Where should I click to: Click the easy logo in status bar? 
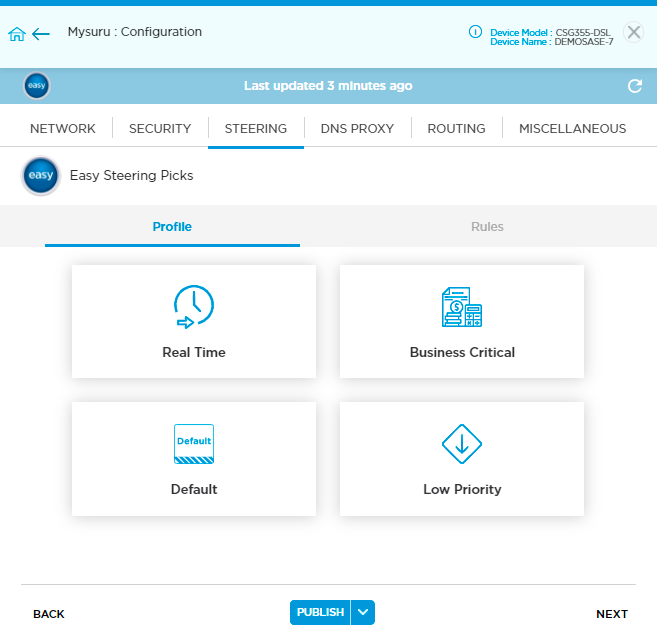[x=37, y=86]
